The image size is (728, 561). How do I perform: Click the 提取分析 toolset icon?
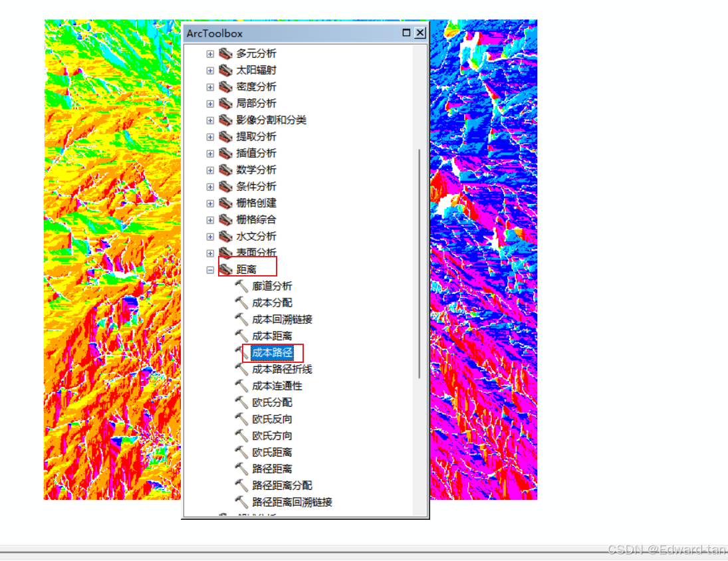tap(225, 137)
